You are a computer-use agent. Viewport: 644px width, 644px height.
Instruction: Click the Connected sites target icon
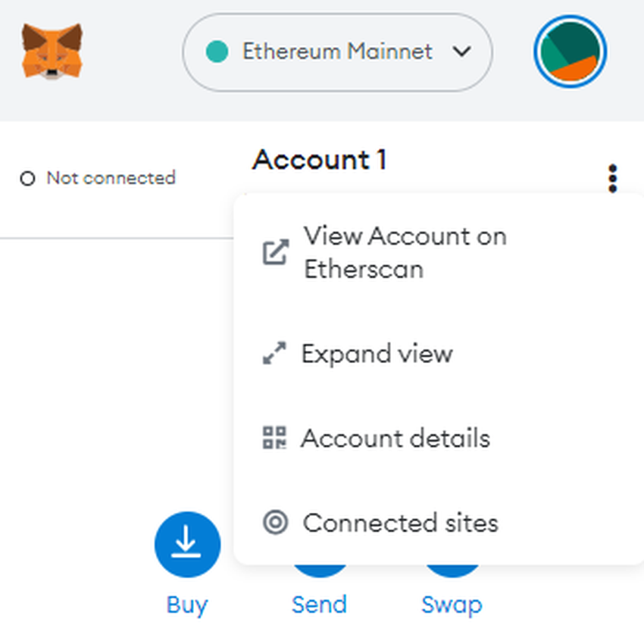pyautogui.click(x=275, y=523)
